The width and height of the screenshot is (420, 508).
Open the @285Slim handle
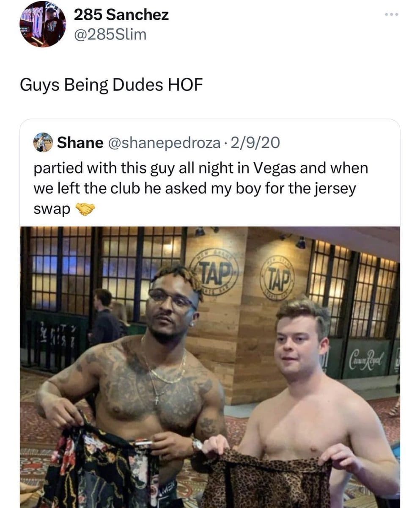110,34
